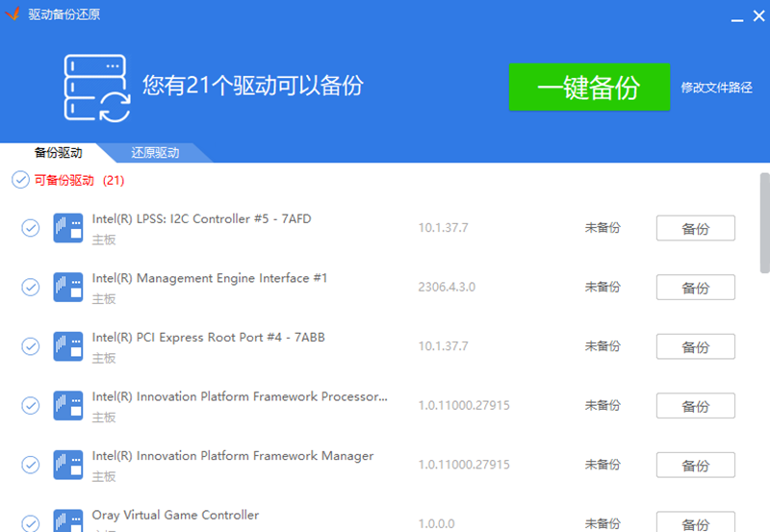The width and height of the screenshot is (770, 532).
Task: Open the 修改文件路径 link
Action: coord(716,88)
